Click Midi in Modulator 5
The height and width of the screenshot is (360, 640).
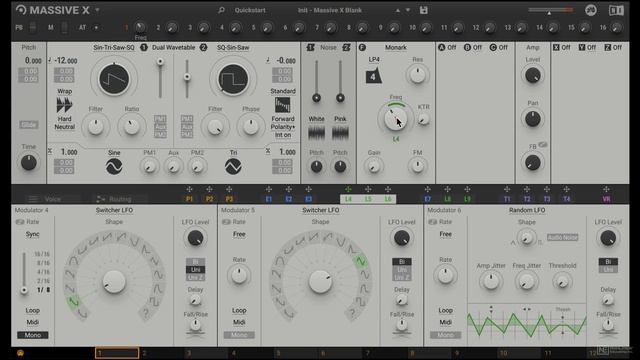(239, 322)
